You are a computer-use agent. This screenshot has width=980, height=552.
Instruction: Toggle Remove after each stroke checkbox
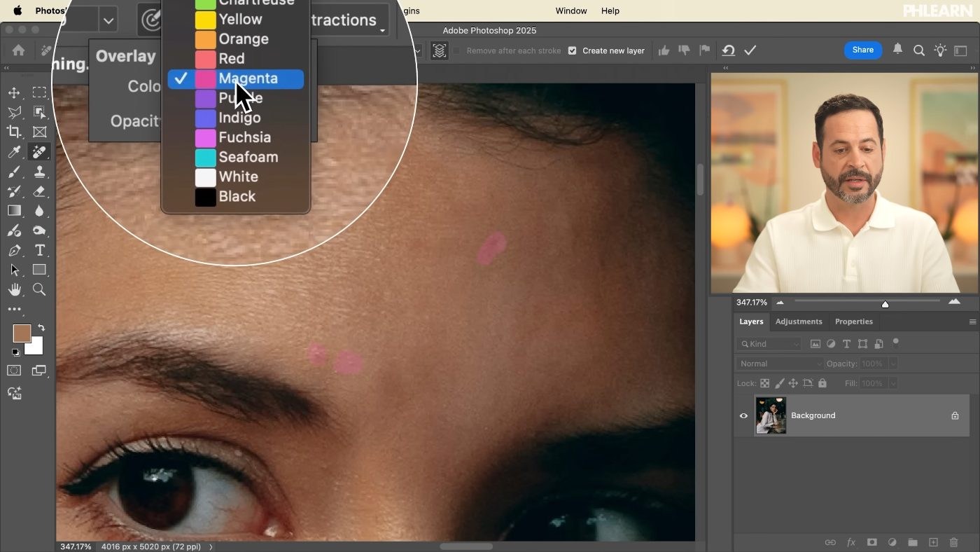pos(456,50)
